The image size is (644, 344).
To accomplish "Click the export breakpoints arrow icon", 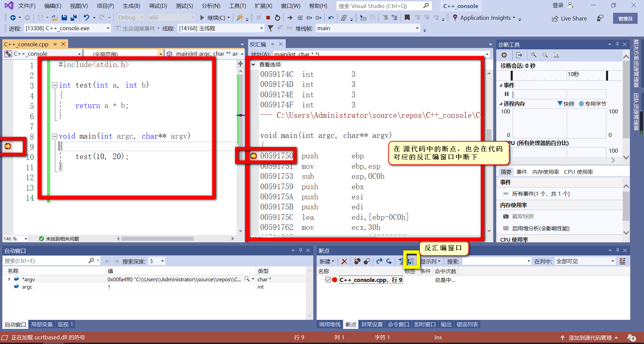I will pos(379,261).
